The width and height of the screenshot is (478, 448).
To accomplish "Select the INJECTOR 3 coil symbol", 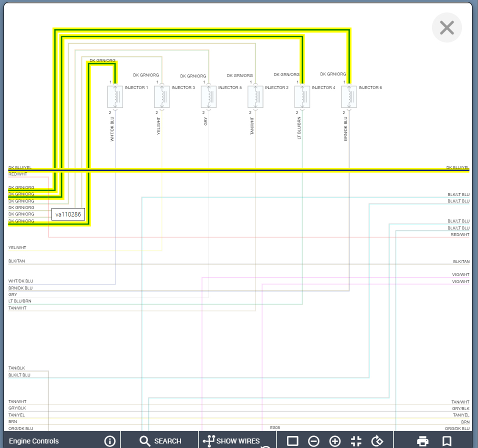I will [x=162, y=97].
